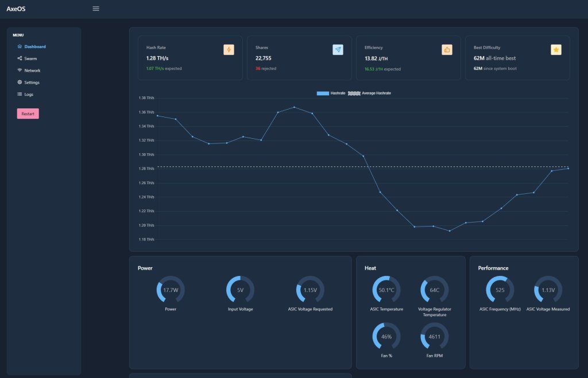Viewport: 588px width, 378px height.
Task: Open the Swarm menu page
Action: click(x=30, y=59)
